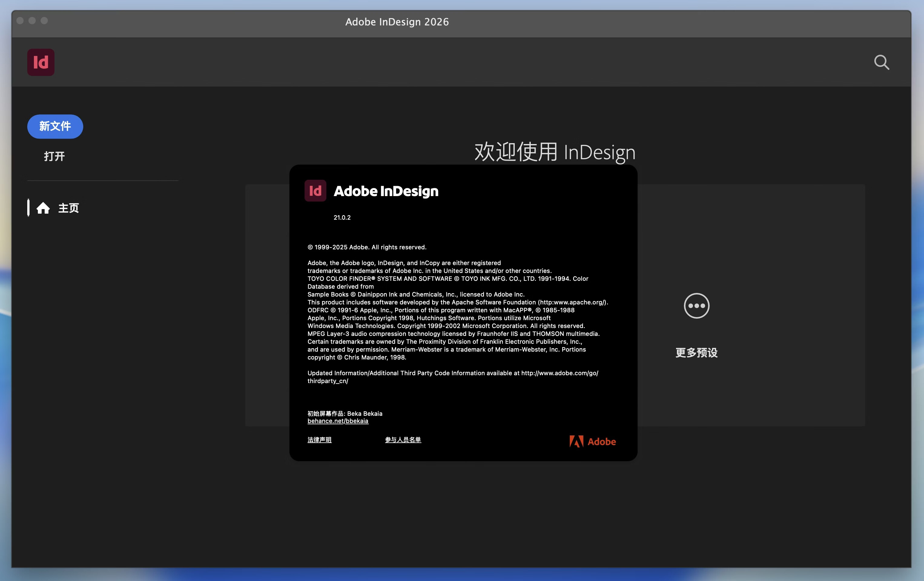
Task: Visit the behance.net/bbekaia link
Action: tap(337, 421)
